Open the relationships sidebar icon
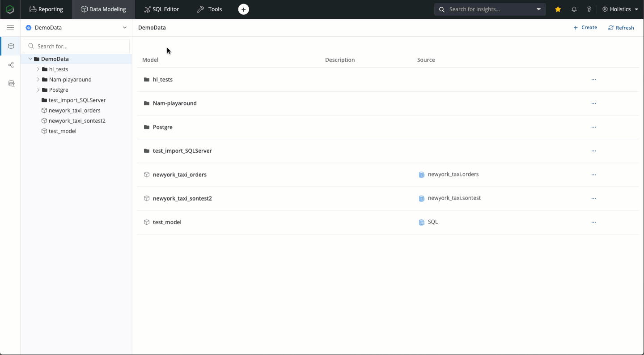The height and width of the screenshot is (355, 644). [x=11, y=65]
